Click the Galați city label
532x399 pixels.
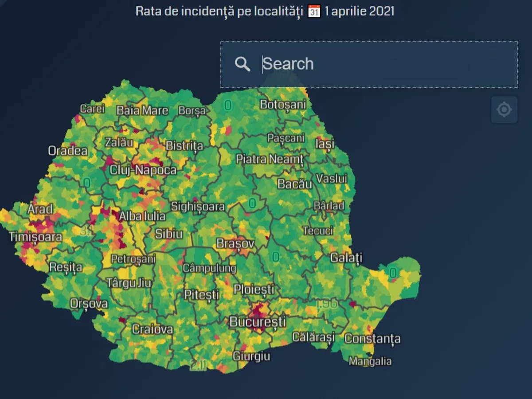346,258
